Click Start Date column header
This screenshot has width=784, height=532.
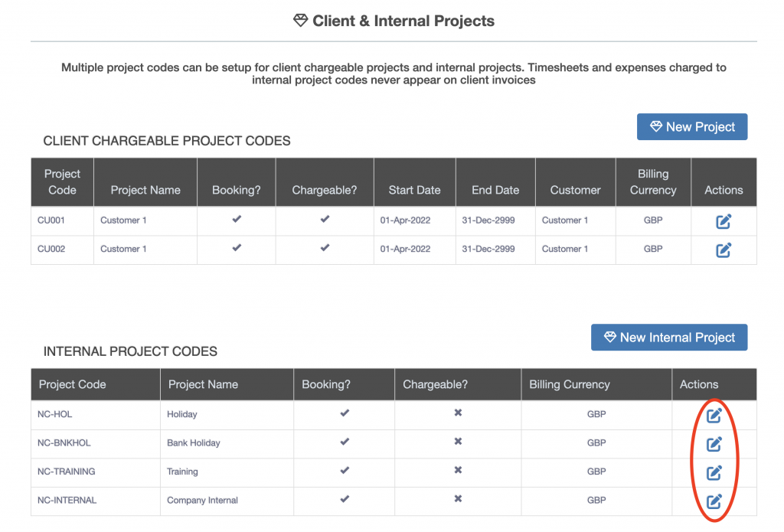pyautogui.click(x=414, y=190)
